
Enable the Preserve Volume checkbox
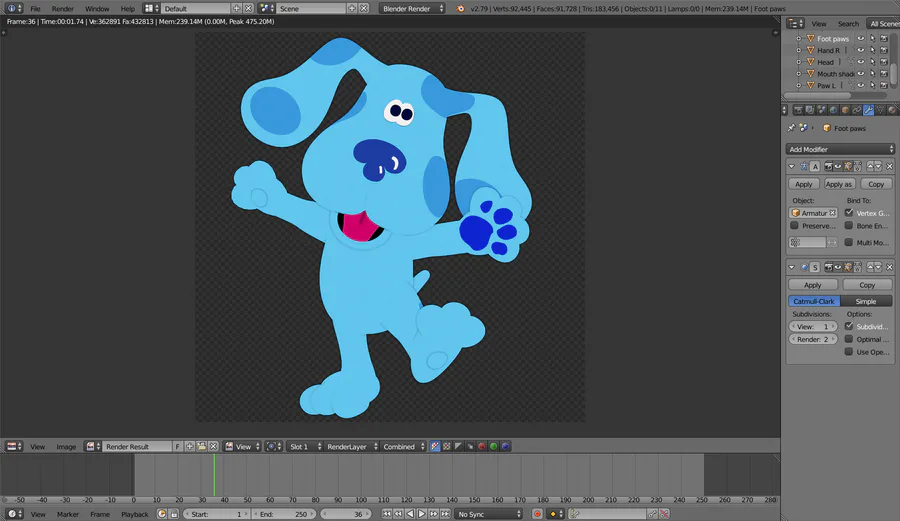click(x=795, y=226)
